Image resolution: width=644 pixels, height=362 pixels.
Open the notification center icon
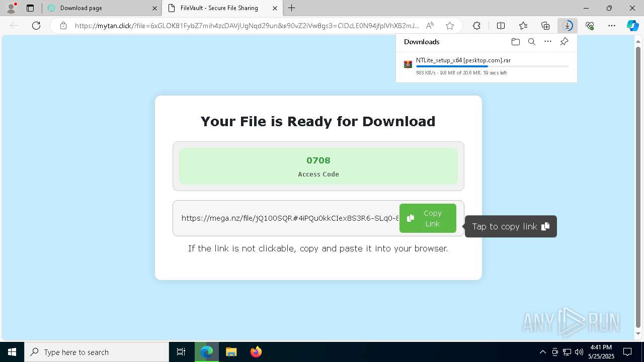click(627, 352)
